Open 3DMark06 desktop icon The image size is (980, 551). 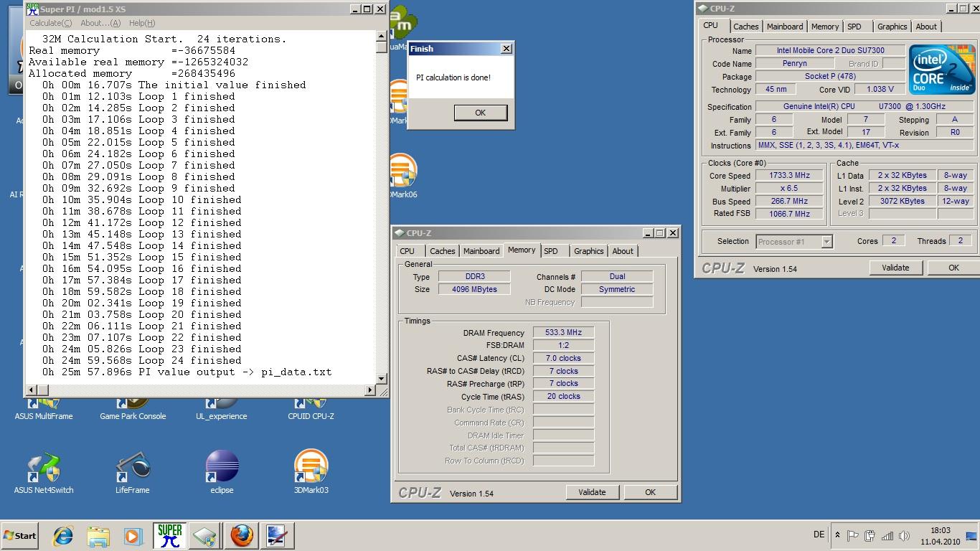tap(402, 176)
